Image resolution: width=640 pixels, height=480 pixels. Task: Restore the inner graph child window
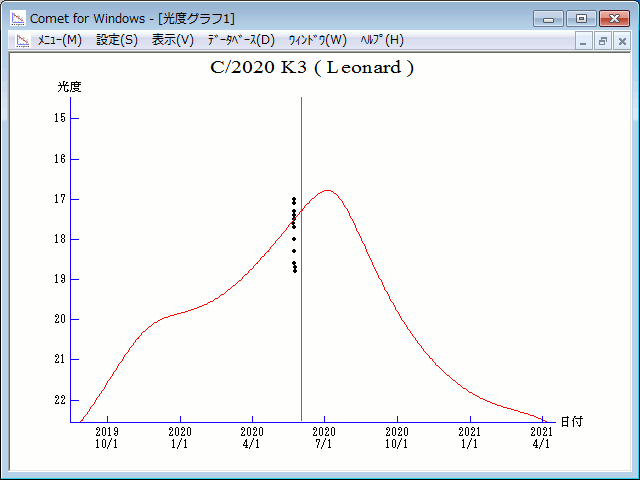[x=603, y=41]
